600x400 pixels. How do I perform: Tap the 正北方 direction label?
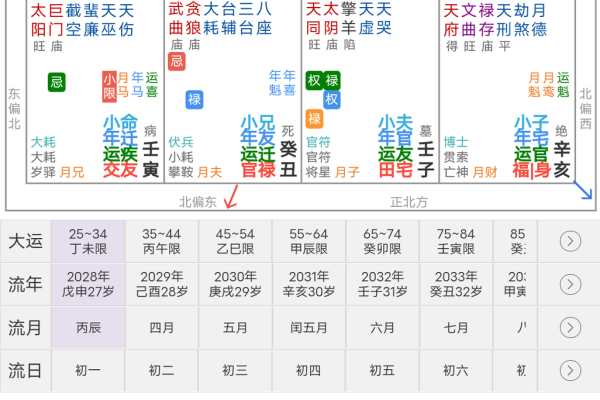409,202
